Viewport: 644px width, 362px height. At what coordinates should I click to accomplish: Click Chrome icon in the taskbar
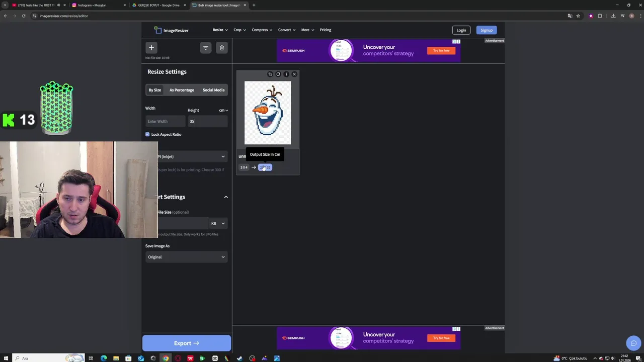[166, 358]
